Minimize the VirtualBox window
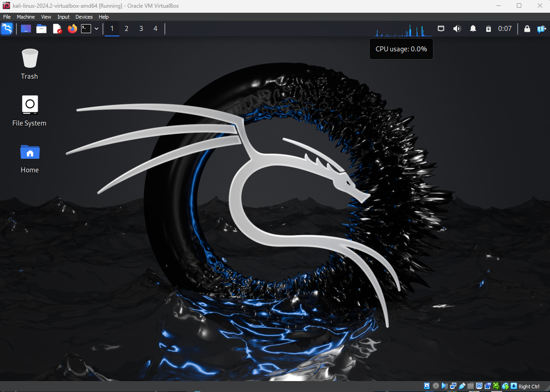 click(x=498, y=5)
